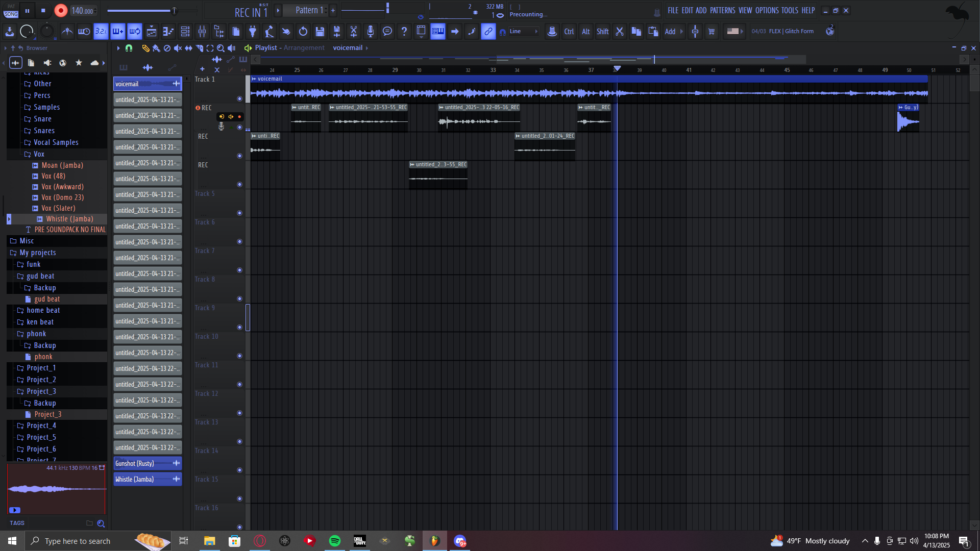Open the mixer window icon
The width and height of the screenshot is (980, 551).
tap(202, 32)
